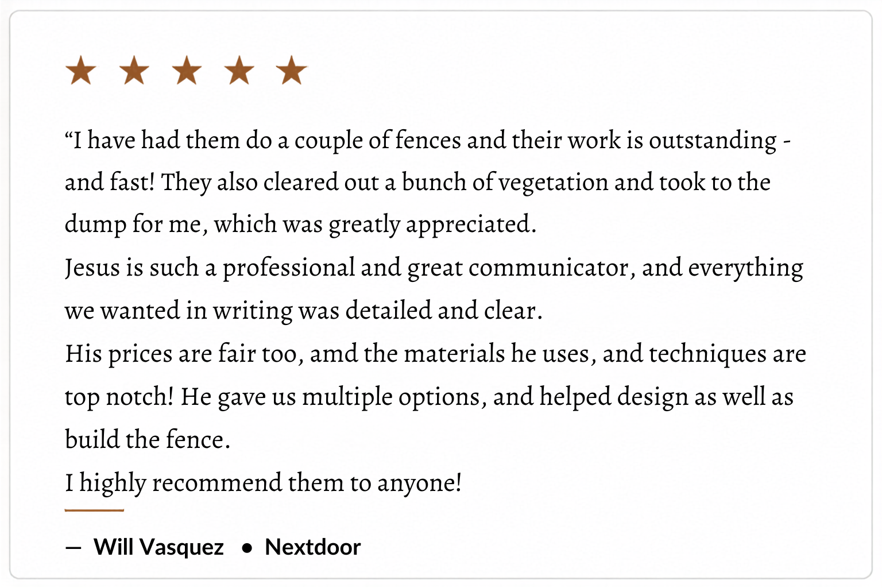Open the reviewer name Will Vasquez
The height and width of the screenshot is (588, 882).
click(158, 547)
